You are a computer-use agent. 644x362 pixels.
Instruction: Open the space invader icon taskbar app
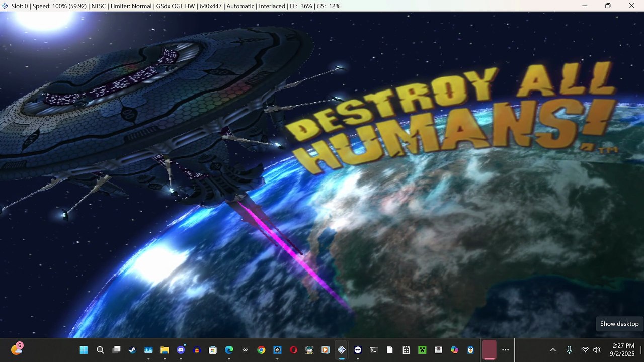point(245,350)
